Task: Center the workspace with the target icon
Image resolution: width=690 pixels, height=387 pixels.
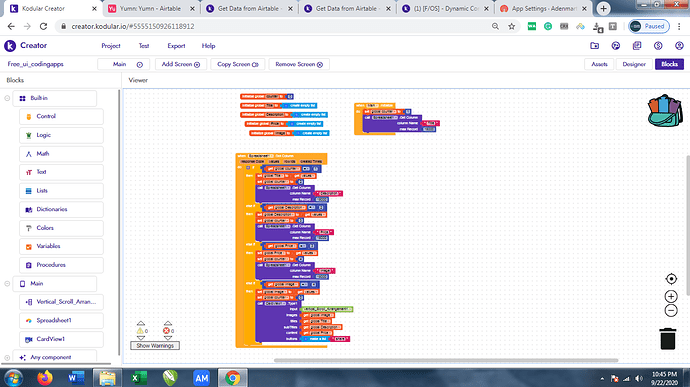Action: [x=671, y=279]
